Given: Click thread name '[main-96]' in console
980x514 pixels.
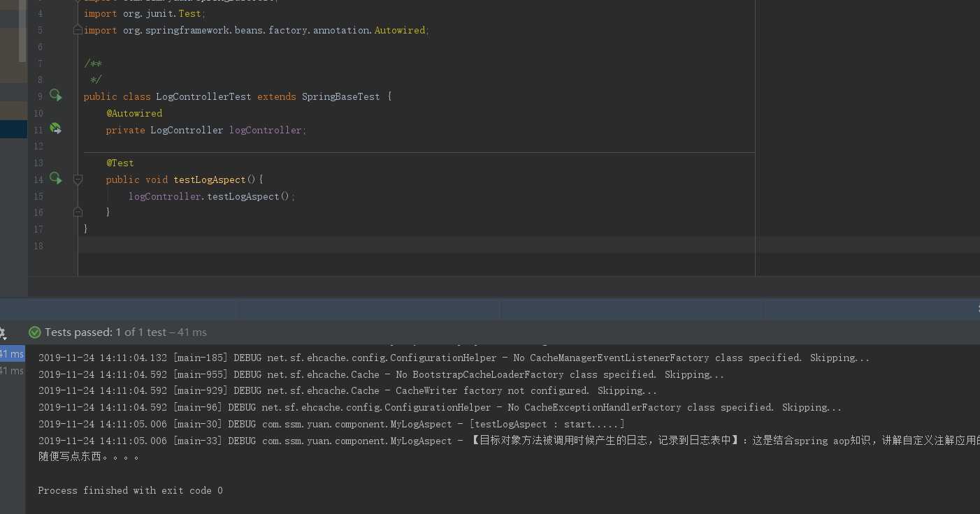Looking at the screenshot, I should click(198, 407).
